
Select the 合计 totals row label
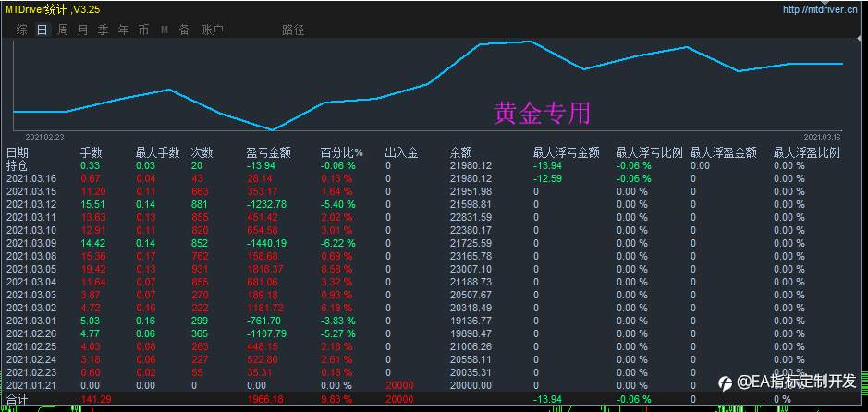(18, 399)
